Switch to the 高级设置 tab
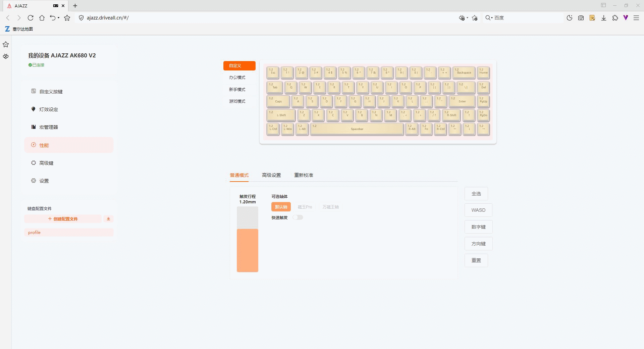 click(271, 175)
